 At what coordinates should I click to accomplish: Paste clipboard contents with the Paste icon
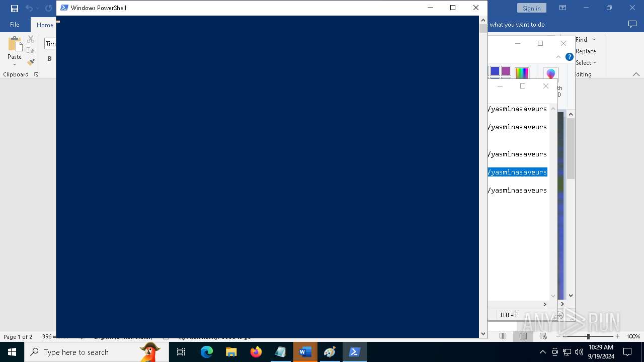pos(15,45)
